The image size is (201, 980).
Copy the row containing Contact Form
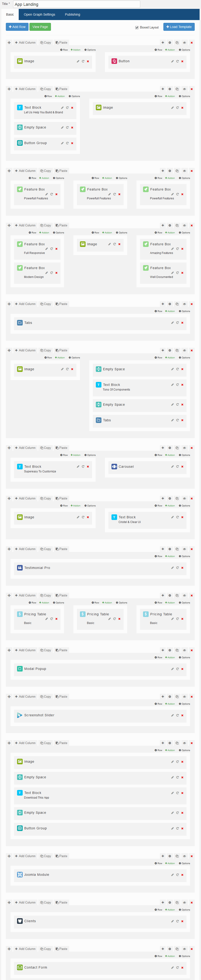point(46,949)
